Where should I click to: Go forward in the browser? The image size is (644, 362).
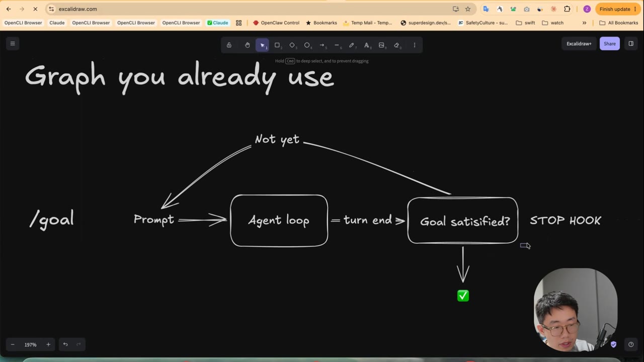(x=22, y=9)
